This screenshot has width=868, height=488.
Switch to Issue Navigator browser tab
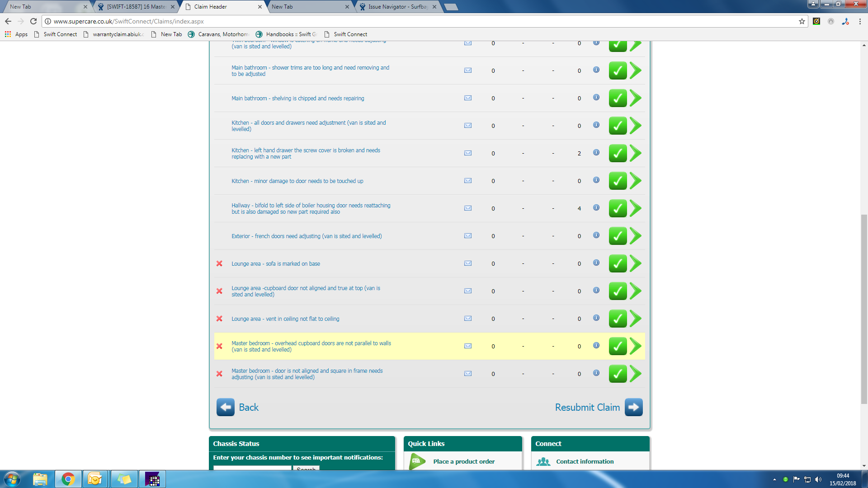point(397,7)
